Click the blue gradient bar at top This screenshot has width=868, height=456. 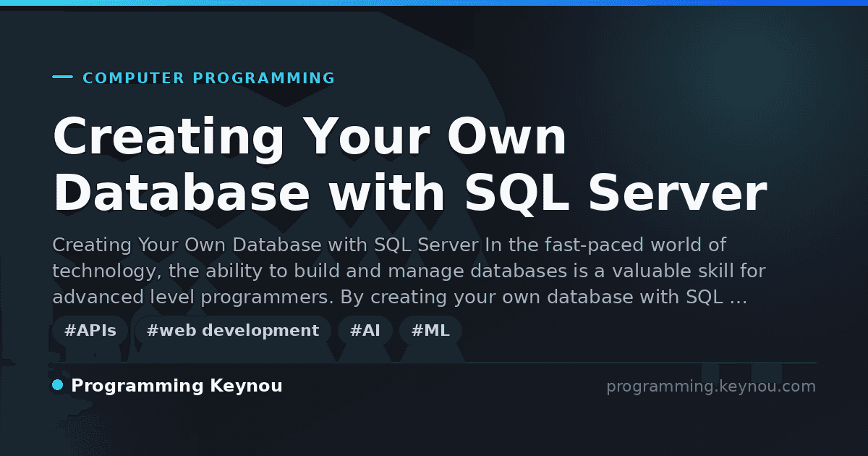(x=434, y=3)
